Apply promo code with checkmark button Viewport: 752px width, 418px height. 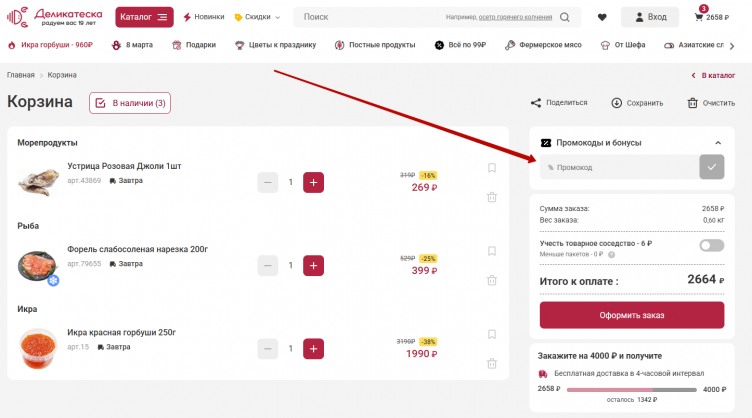pyautogui.click(x=712, y=167)
